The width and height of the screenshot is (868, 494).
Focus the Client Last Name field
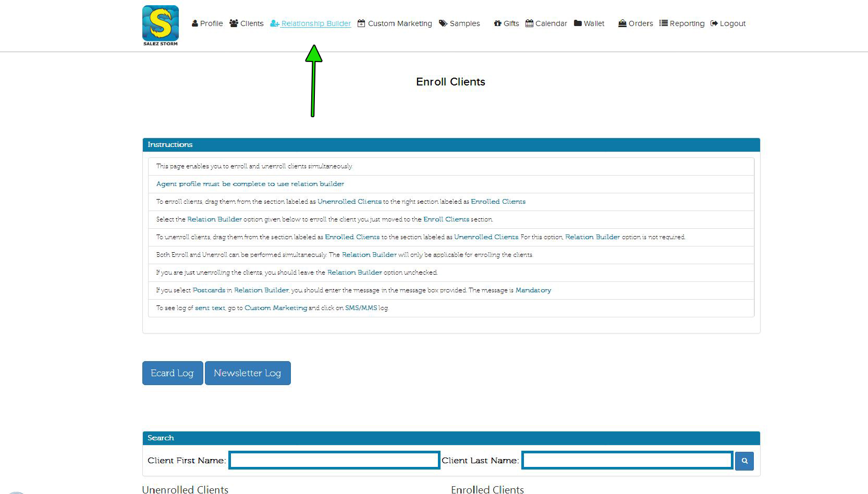[x=627, y=460]
